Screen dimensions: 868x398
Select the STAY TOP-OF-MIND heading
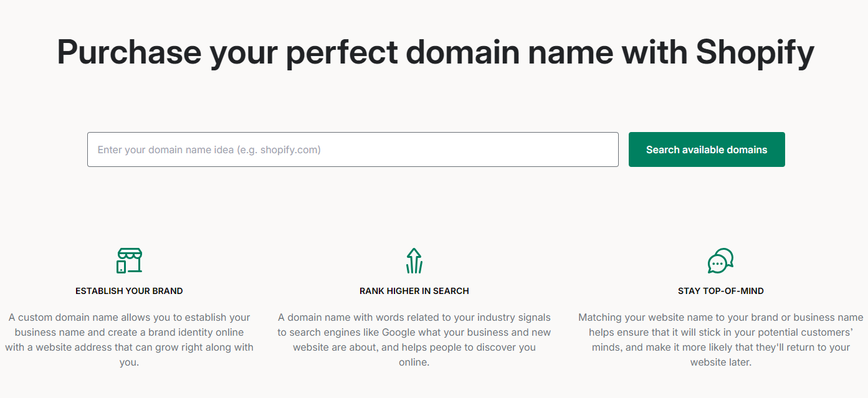point(720,290)
